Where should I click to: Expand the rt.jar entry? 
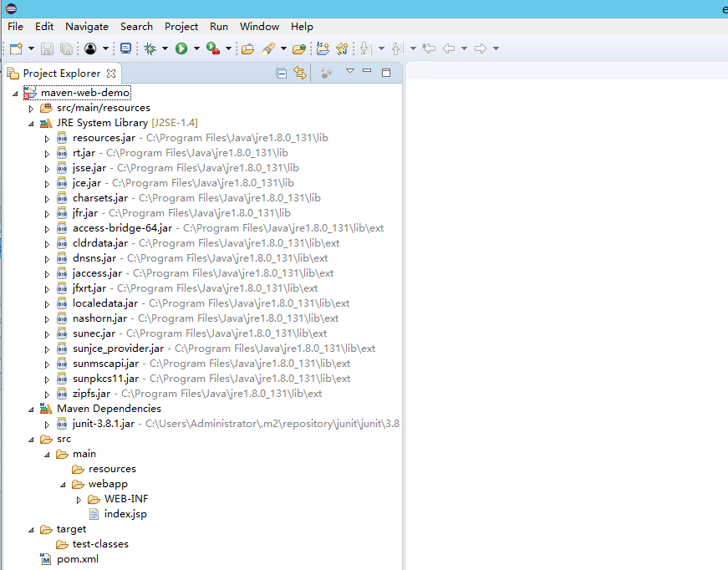[47, 154]
